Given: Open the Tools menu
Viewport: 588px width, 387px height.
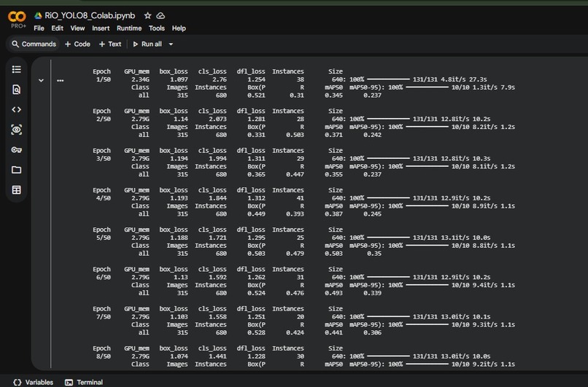Looking at the screenshot, I should point(156,28).
